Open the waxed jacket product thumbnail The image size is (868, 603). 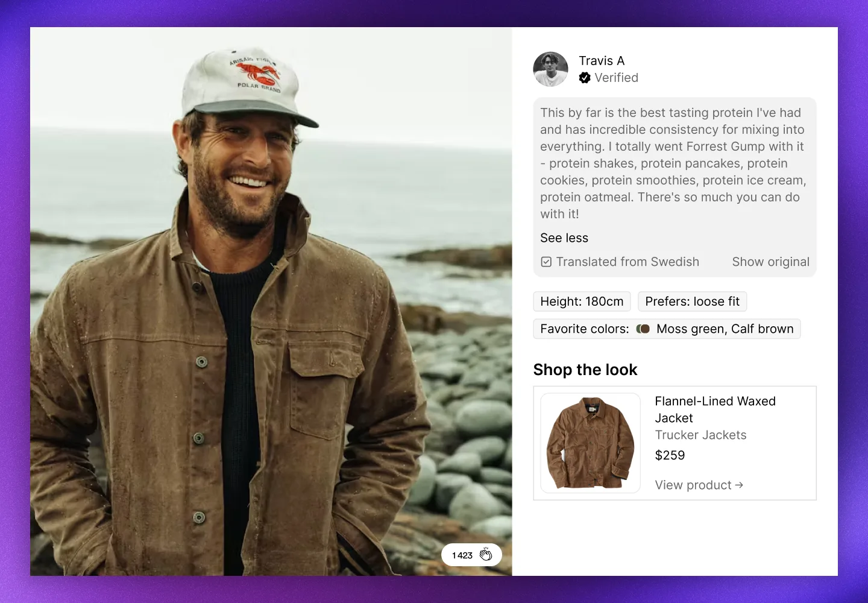click(x=590, y=443)
